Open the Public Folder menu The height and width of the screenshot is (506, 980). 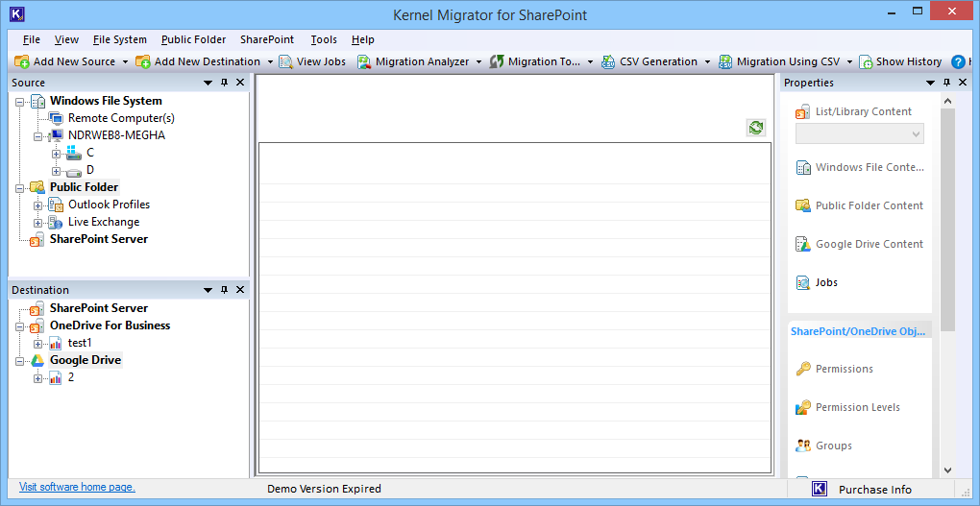(x=194, y=39)
